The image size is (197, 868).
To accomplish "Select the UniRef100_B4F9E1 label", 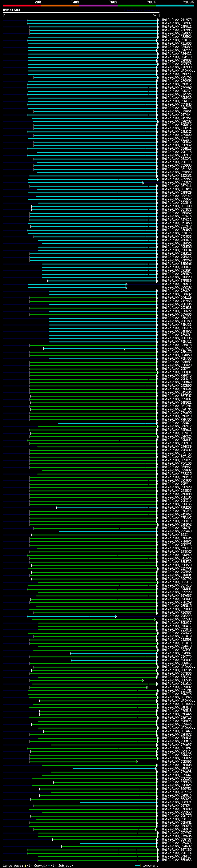I will pos(177,402).
